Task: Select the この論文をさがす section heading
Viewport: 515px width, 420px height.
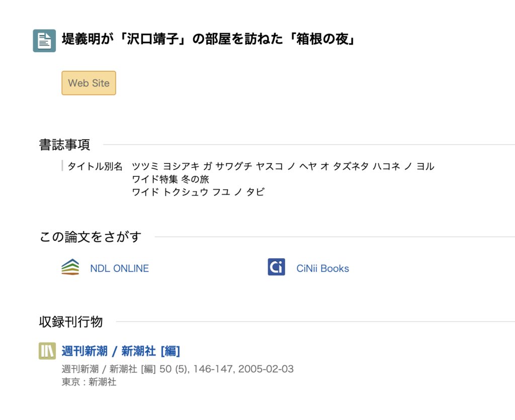Action: point(91,237)
